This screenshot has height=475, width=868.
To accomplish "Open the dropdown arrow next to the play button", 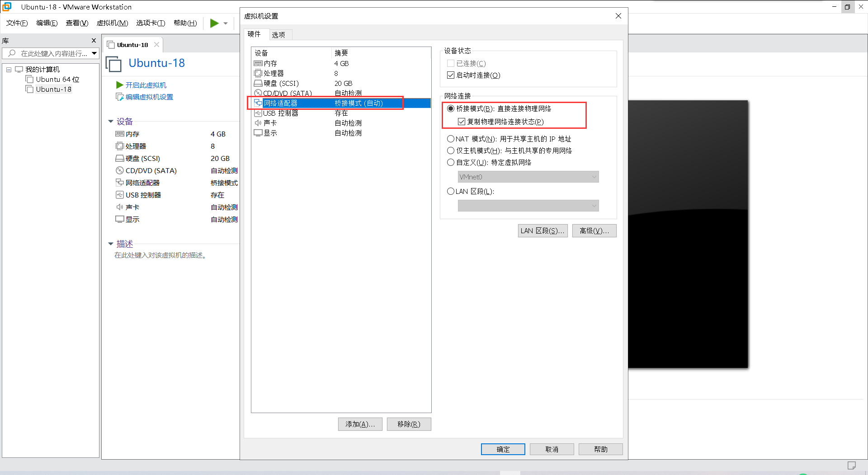I will tap(226, 24).
